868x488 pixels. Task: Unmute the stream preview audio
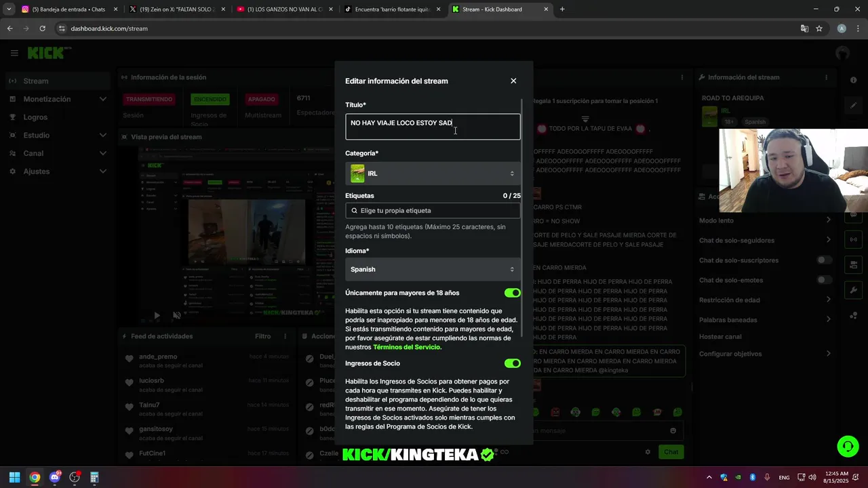pyautogui.click(x=177, y=315)
